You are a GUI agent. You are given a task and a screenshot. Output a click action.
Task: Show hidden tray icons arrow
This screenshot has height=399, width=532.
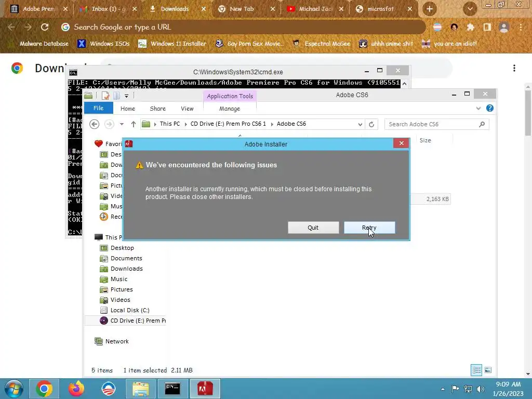tap(443, 389)
